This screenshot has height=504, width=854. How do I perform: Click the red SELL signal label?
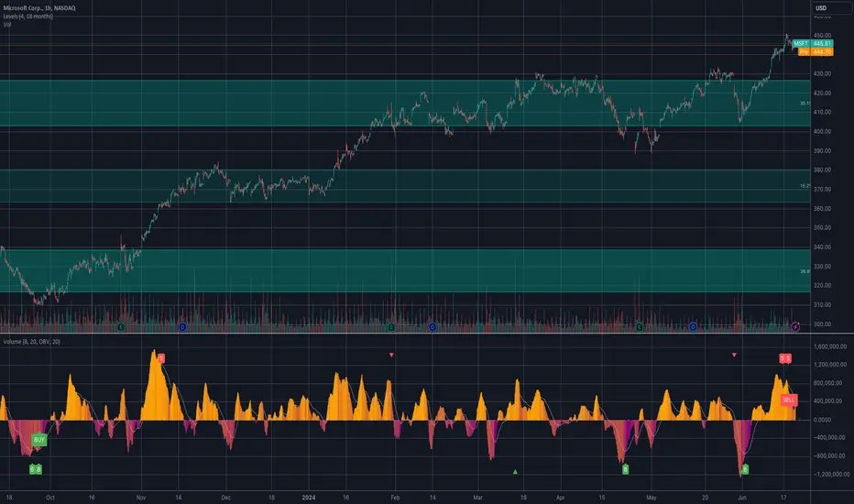click(788, 400)
